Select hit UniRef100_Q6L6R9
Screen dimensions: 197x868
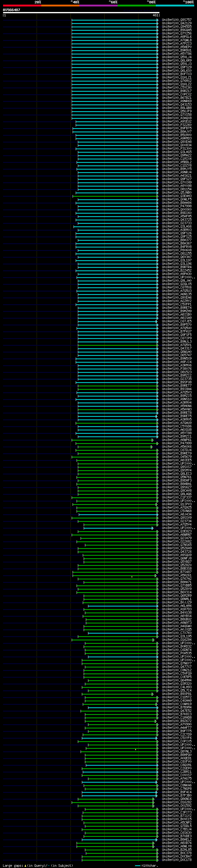(177, 60)
